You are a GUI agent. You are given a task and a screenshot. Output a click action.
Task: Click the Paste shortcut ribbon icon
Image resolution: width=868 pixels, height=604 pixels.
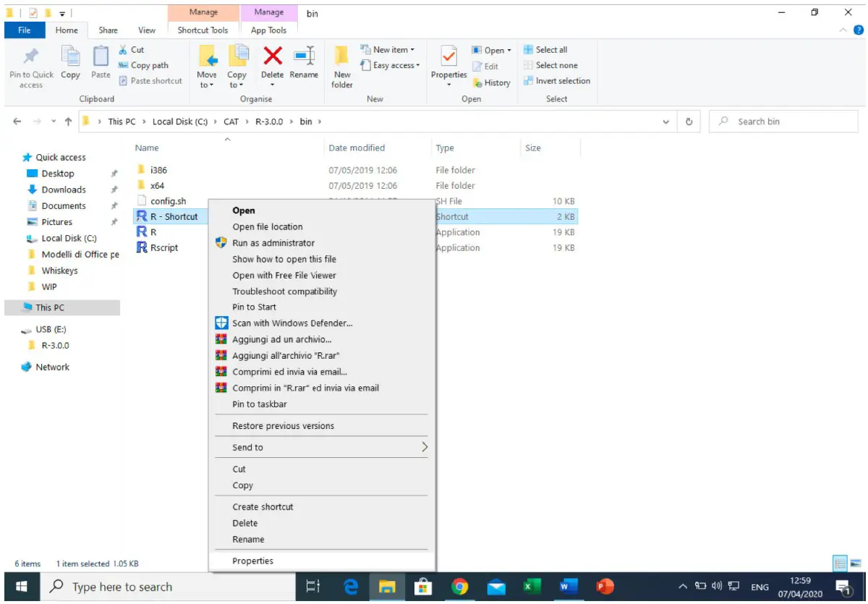coord(150,80)
